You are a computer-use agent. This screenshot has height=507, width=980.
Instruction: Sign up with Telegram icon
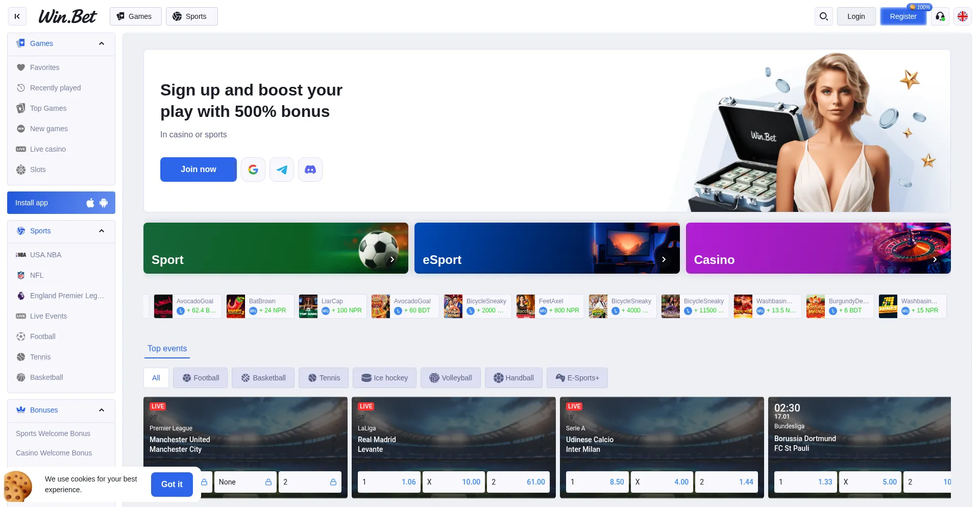point(282,170)
